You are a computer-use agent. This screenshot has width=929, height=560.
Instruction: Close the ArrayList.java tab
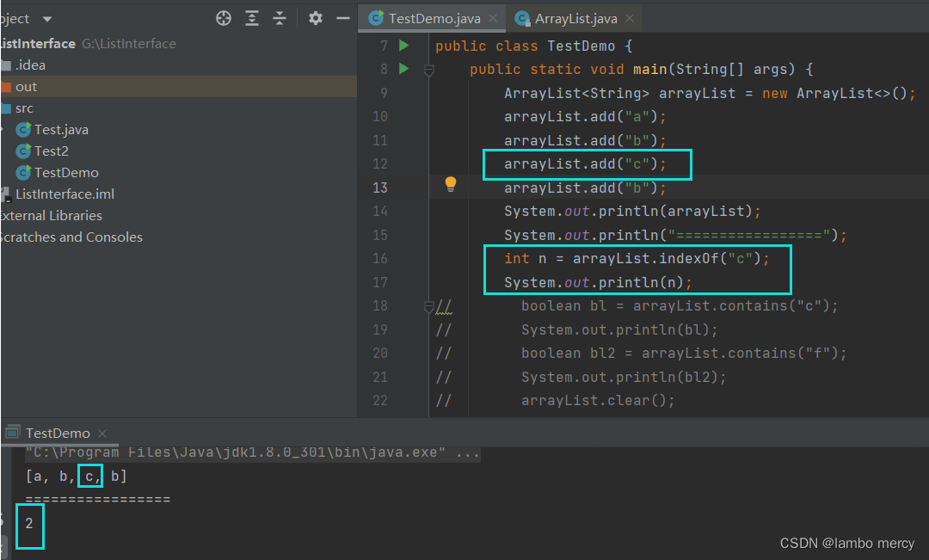click(x=630, y=18)
